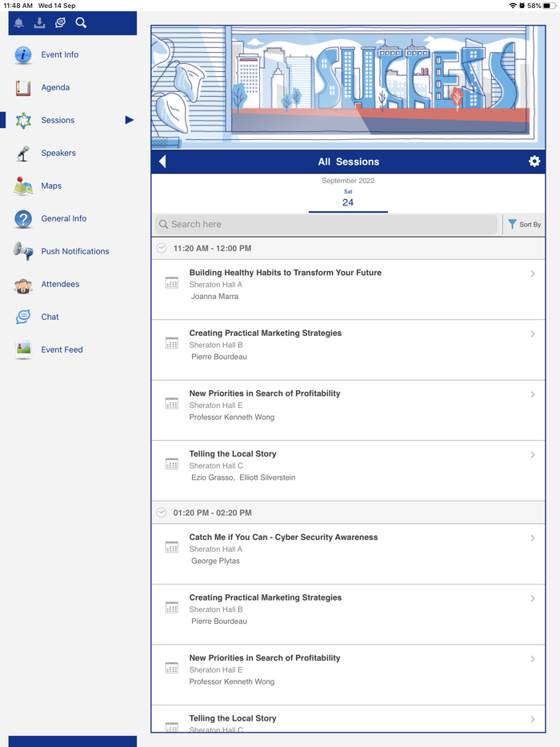Viewport: 560px width, 747px height.
Task: Open the Chat speech bubble icon
Action: point(23,317)
